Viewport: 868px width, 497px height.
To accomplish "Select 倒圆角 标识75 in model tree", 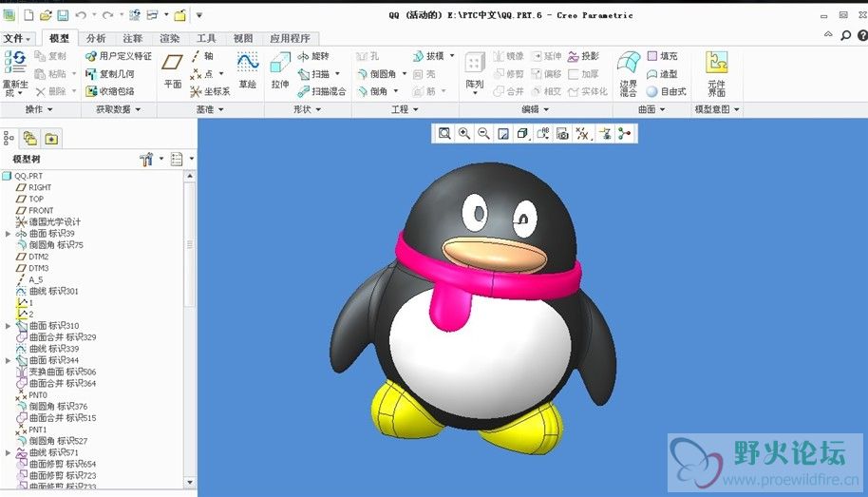I will coord(49,245).
